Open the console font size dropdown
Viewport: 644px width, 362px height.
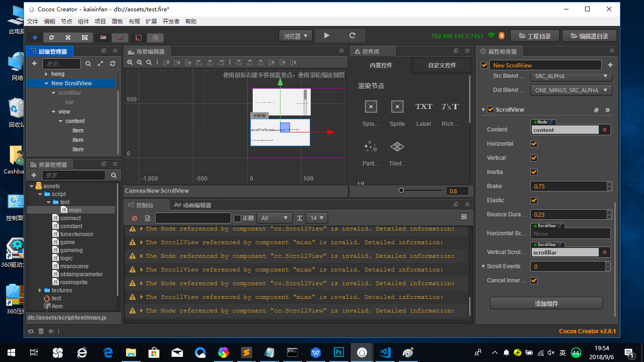[317, 218]
